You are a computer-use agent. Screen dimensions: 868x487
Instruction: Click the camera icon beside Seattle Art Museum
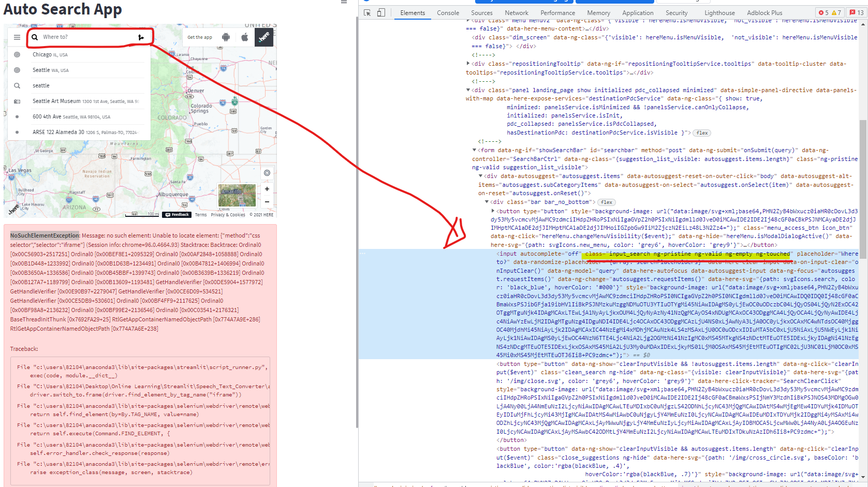pos(17,101)
